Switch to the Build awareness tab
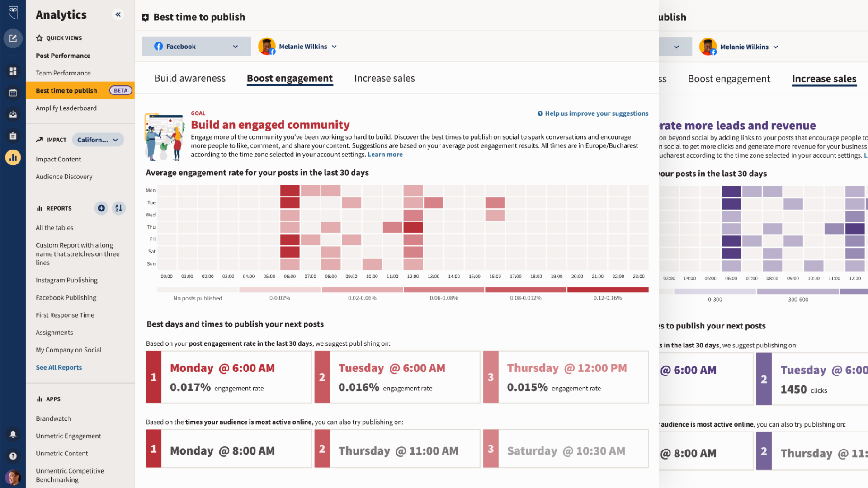868x488 pixels. pos(189,78)
